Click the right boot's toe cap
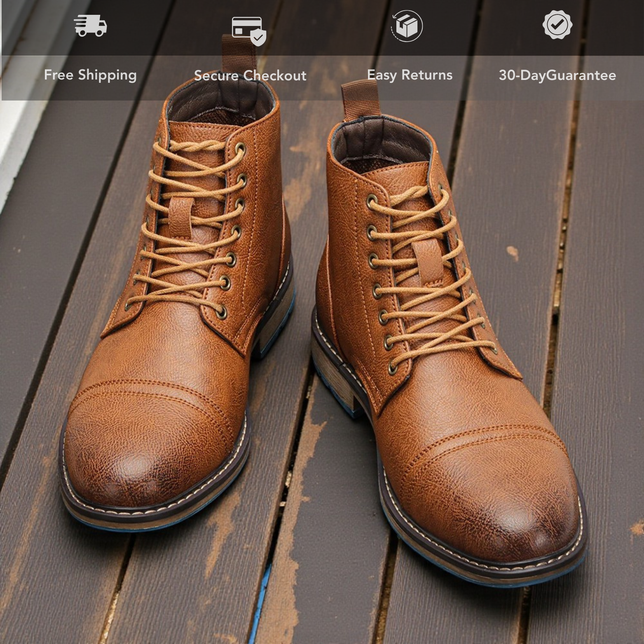This screenshot has width=644, height=644. 494,494
